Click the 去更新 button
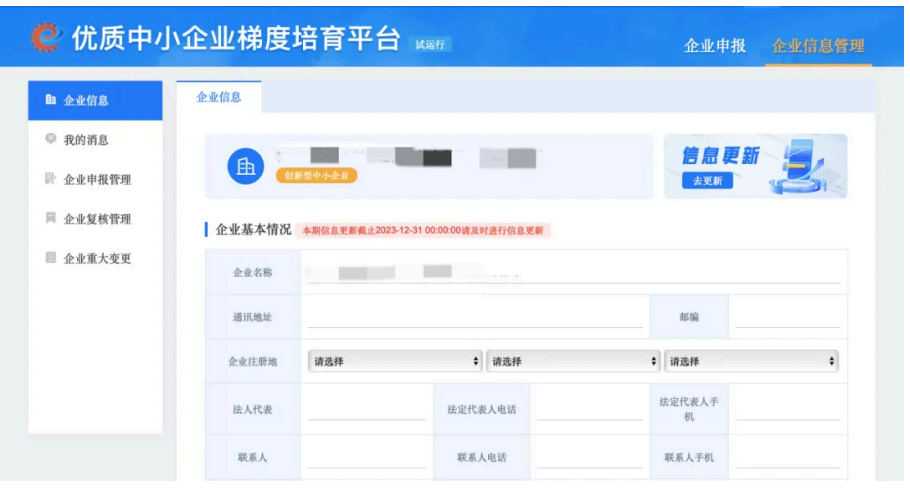 point(707,180)
